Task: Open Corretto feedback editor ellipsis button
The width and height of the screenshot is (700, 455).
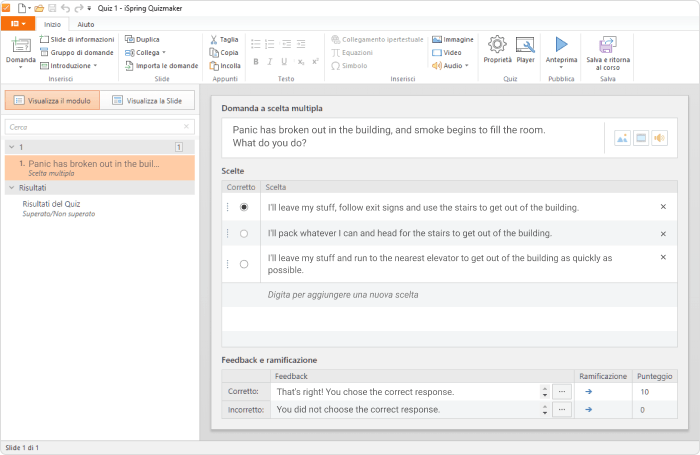Action: click(x=562, y=392)
